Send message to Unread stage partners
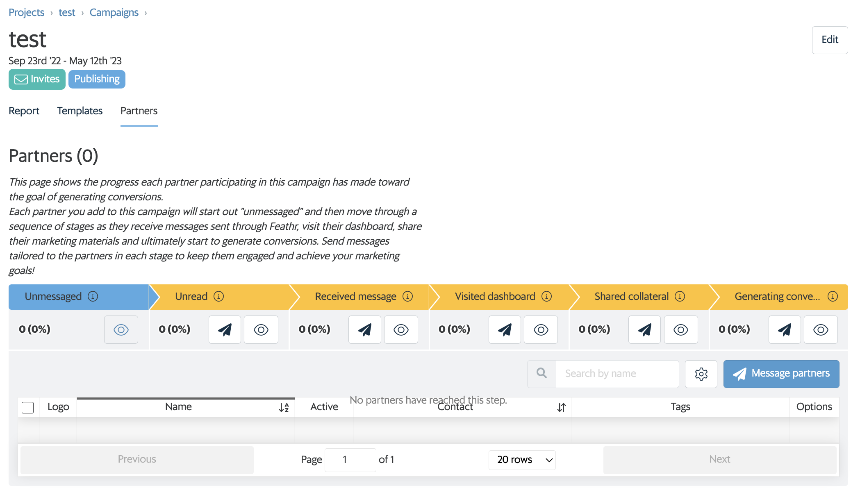 click(x=225, y=329)
